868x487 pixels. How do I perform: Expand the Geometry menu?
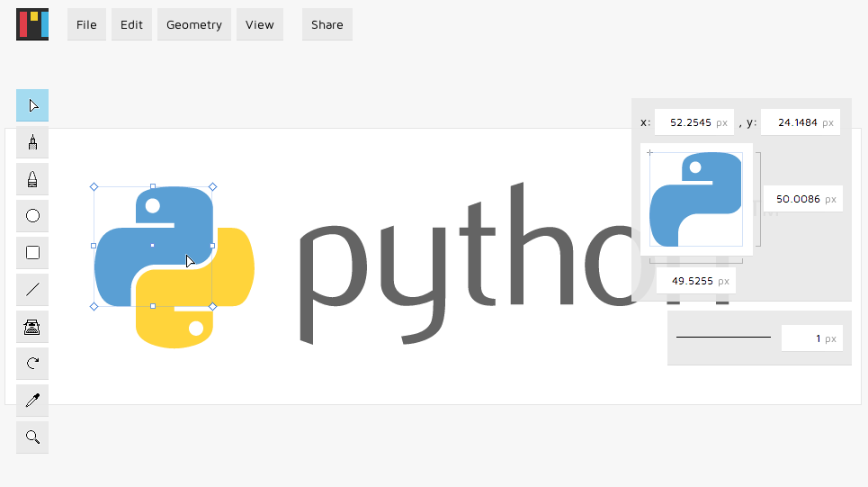pos(193,25)
